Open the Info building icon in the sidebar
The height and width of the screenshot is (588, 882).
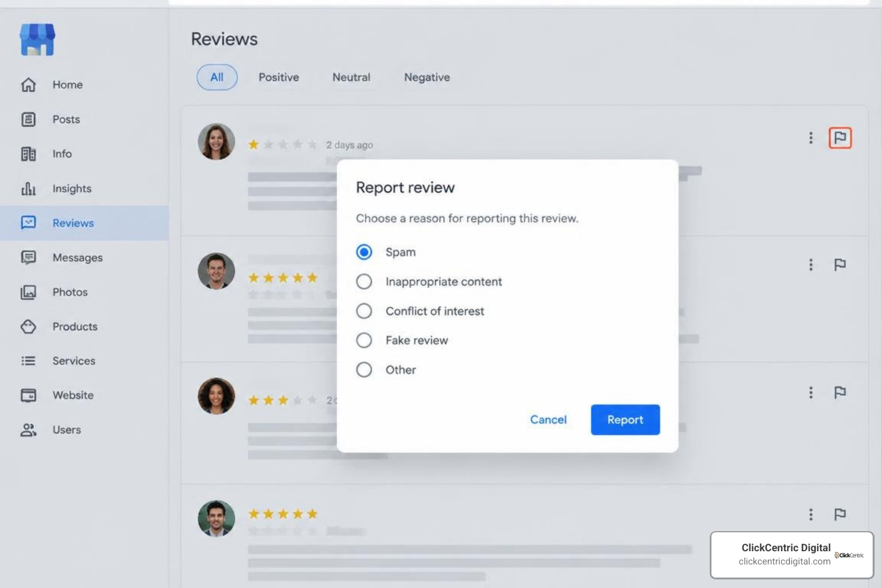pos(28,154)
